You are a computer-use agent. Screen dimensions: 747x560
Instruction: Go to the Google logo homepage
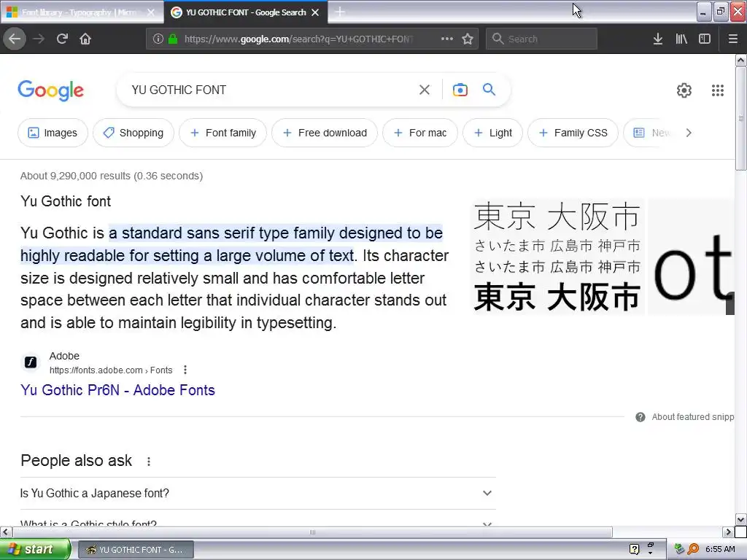51,90
